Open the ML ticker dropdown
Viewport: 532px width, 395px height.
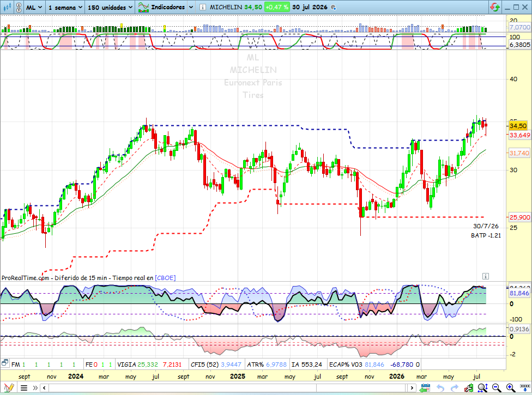tap(34, 7)
